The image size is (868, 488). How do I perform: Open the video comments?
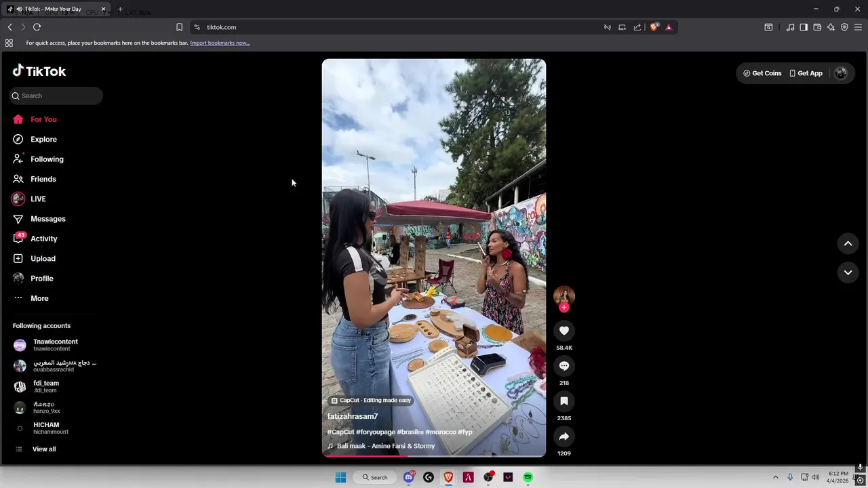[564, 366]
